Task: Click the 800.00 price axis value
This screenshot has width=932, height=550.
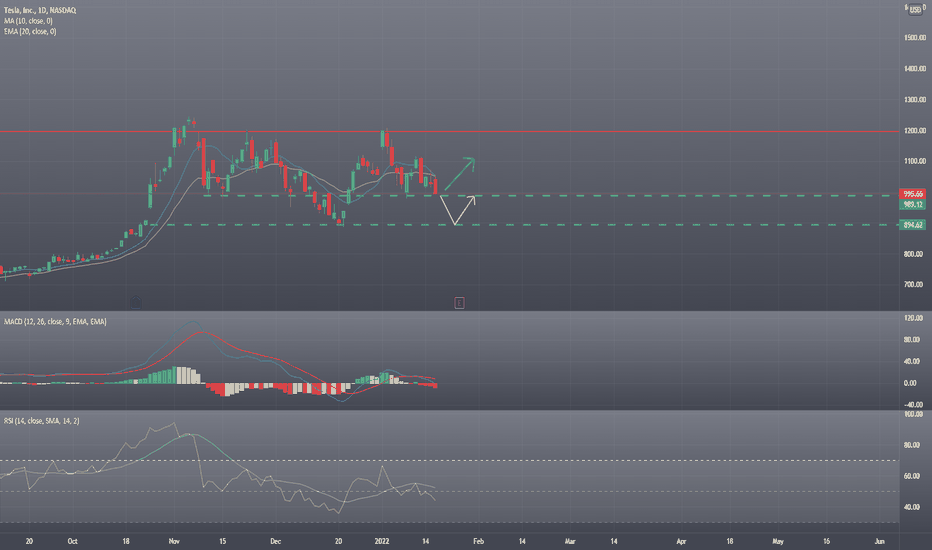Action: [x=914, y=254]
